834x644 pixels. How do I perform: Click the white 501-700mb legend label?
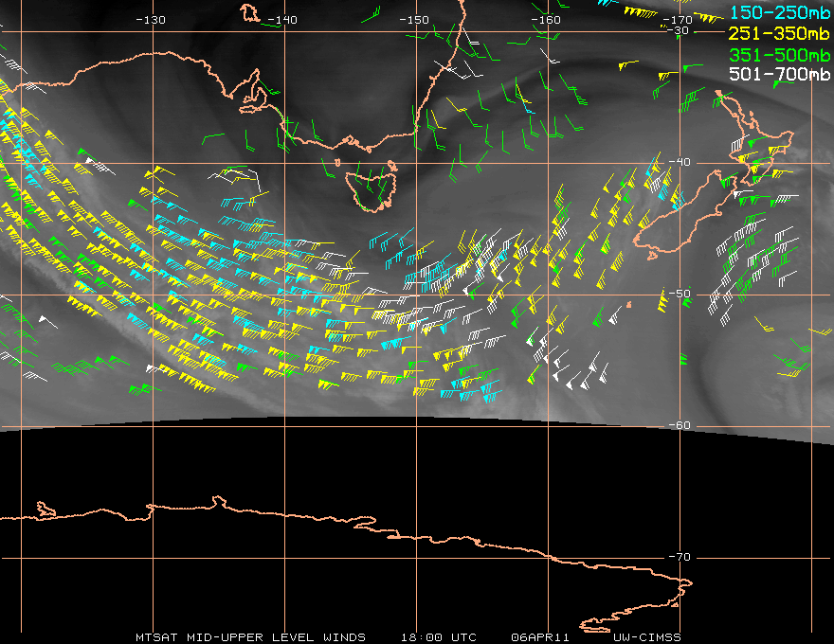(779, 74)
